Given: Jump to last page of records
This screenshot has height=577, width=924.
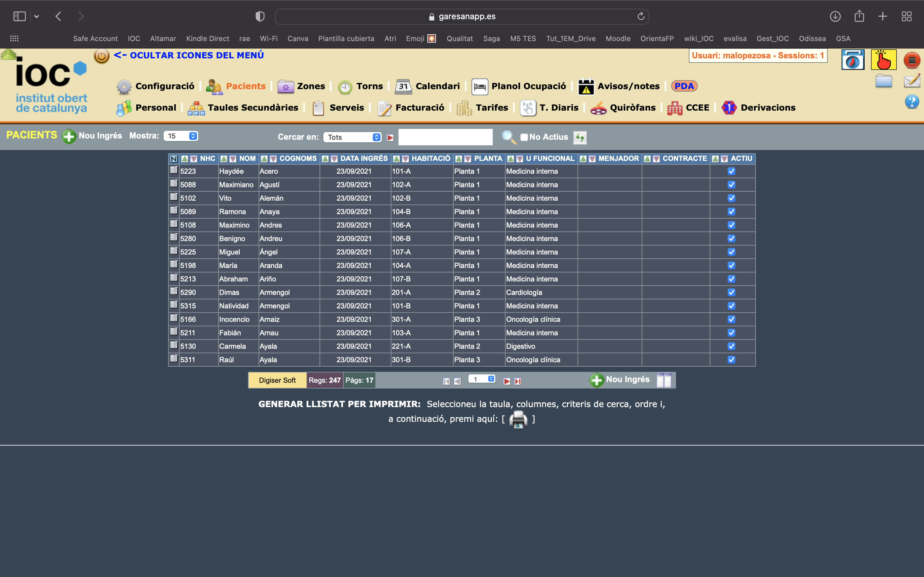Looking at the screenshot, I should click(518, 381).
